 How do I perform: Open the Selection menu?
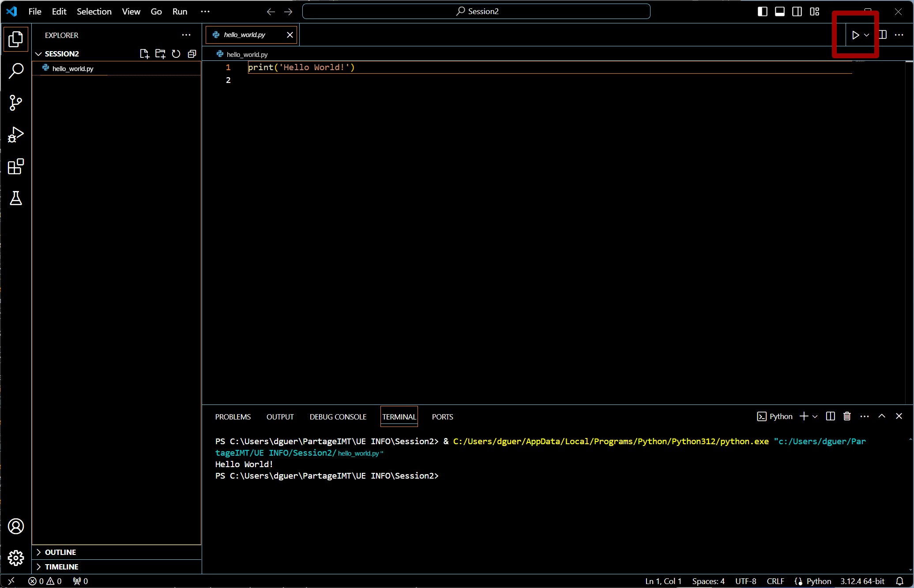(x=94, y=11)
